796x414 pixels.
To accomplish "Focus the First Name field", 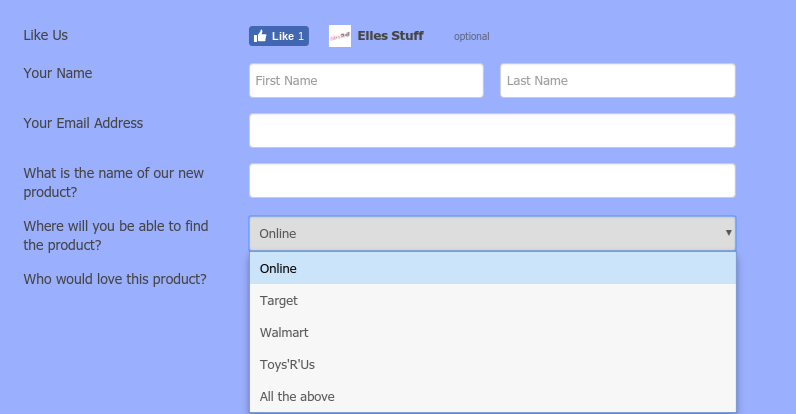I will click(x=366, y=81).
